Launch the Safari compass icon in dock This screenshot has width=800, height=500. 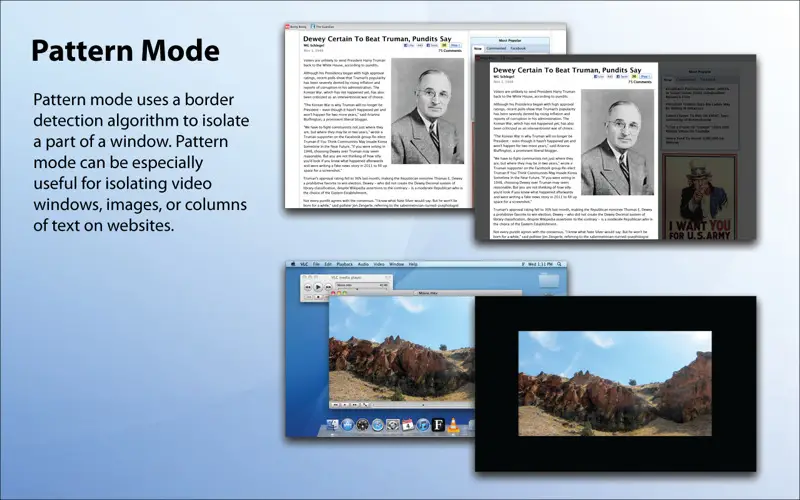[378, 426]
